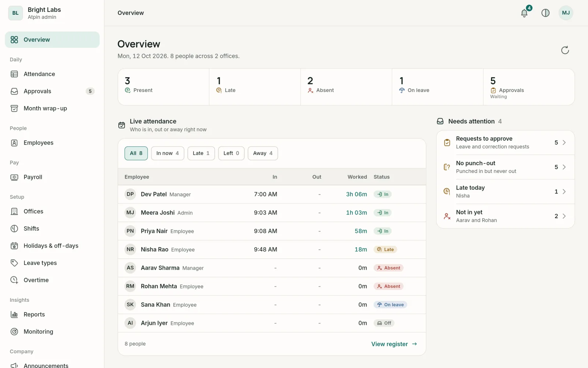Click the Late summary card
The image size is (588, 368).
point(255,87)
